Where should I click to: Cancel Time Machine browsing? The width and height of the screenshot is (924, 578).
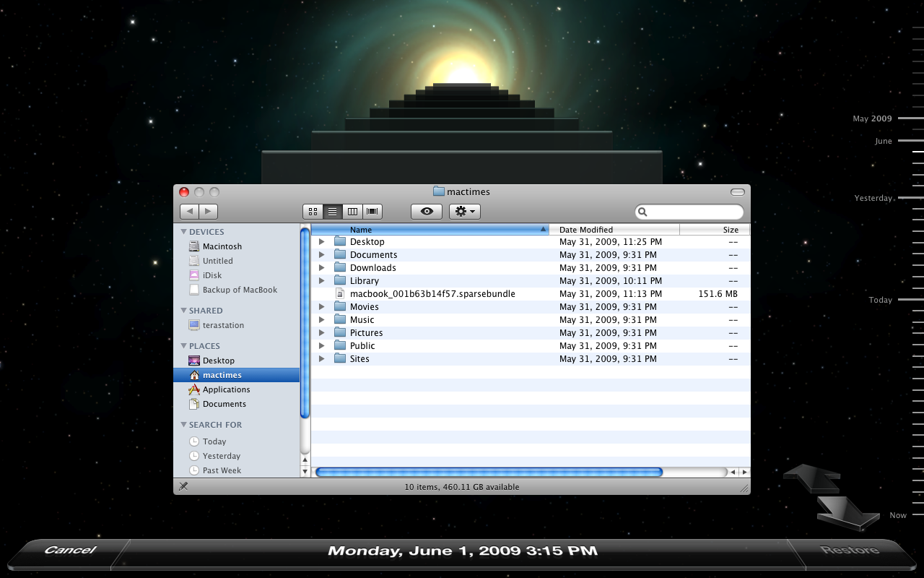(70, 551)
